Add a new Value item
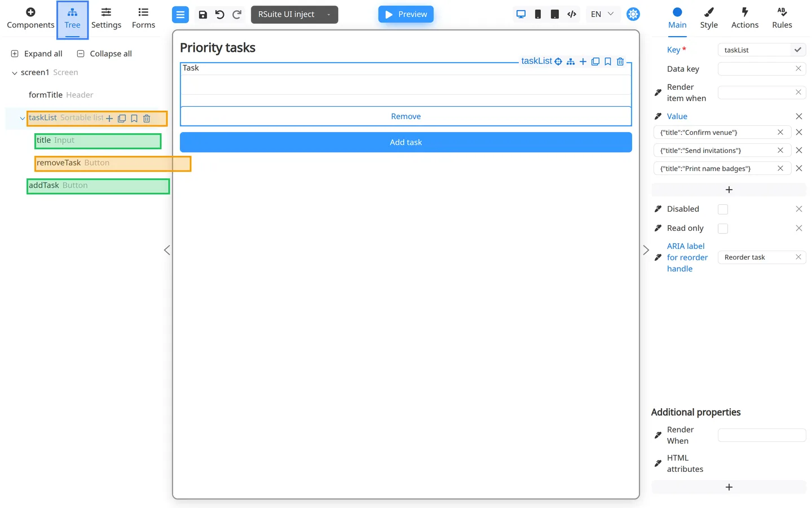 tap(729, 190)
